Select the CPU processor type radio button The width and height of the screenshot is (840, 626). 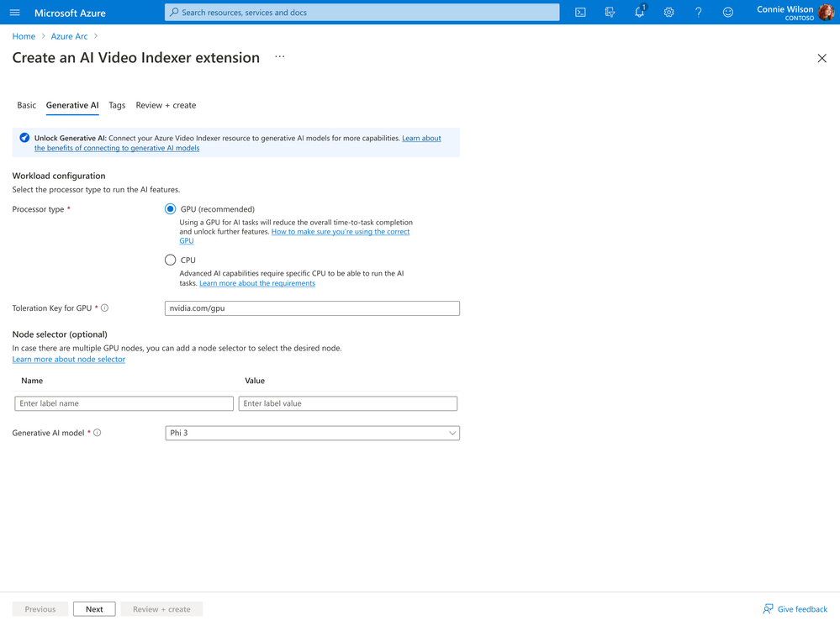coord(170,260)
